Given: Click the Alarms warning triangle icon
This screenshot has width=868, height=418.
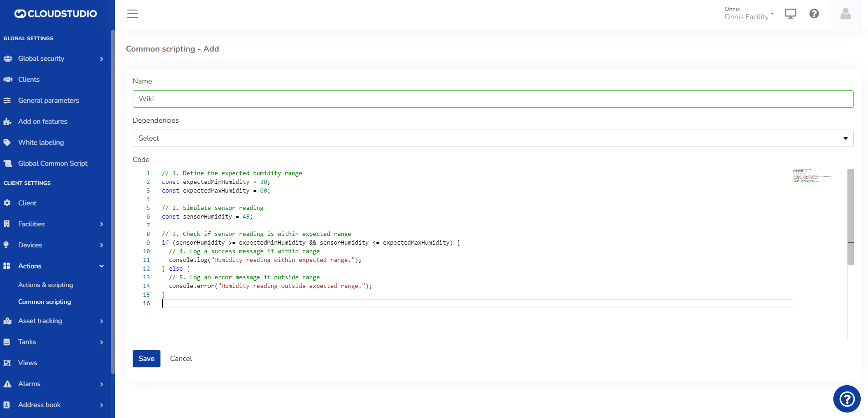Looking at the screenshot, I should point(7,384).
